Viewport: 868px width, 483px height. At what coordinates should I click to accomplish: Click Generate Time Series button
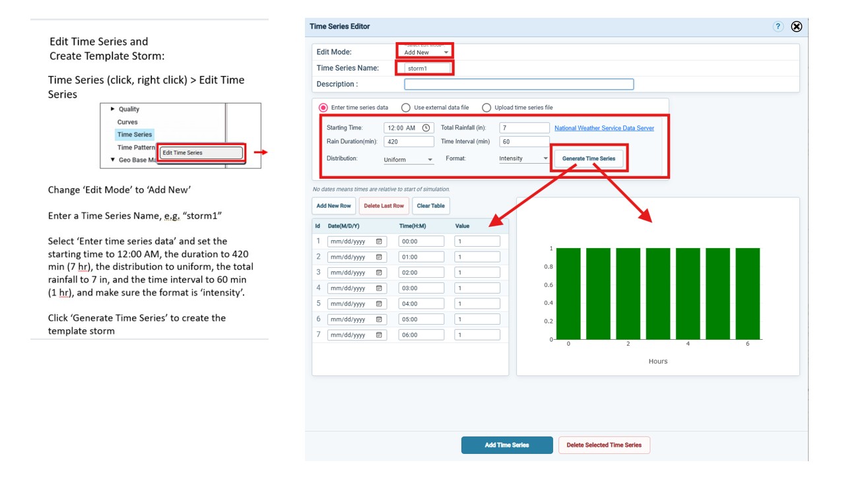point(589,158)
